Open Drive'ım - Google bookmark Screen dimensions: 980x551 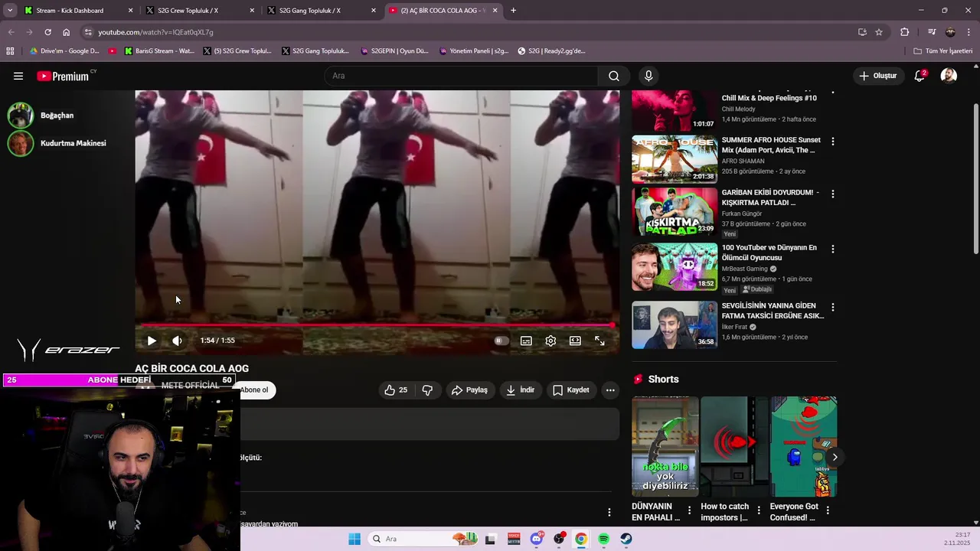[x=64, y=51]
